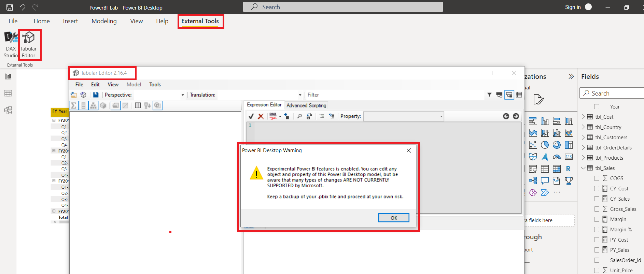Image resolution: width=644 pixels, height=274 pixels.
Task: Switch to Model view in left sidebar
Action: click(x=8, y=110)
